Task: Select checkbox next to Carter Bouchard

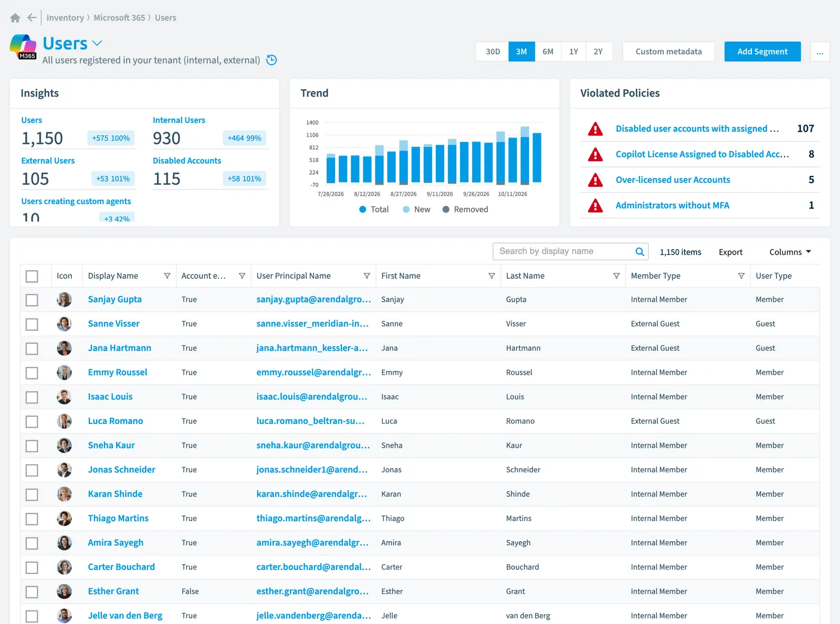Action: (32, 567)
